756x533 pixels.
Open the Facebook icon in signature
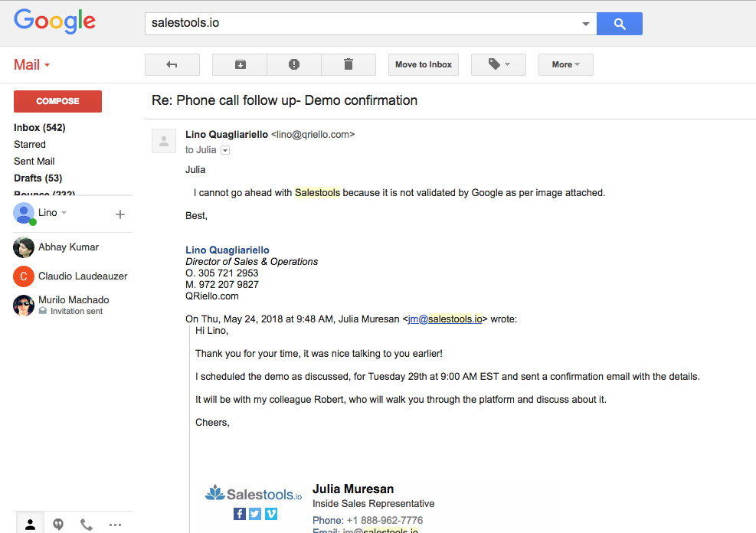[240, 514]
